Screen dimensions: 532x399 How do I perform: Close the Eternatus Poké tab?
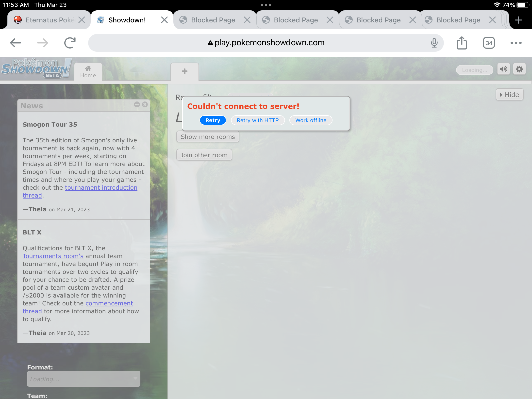click(82, 20)
